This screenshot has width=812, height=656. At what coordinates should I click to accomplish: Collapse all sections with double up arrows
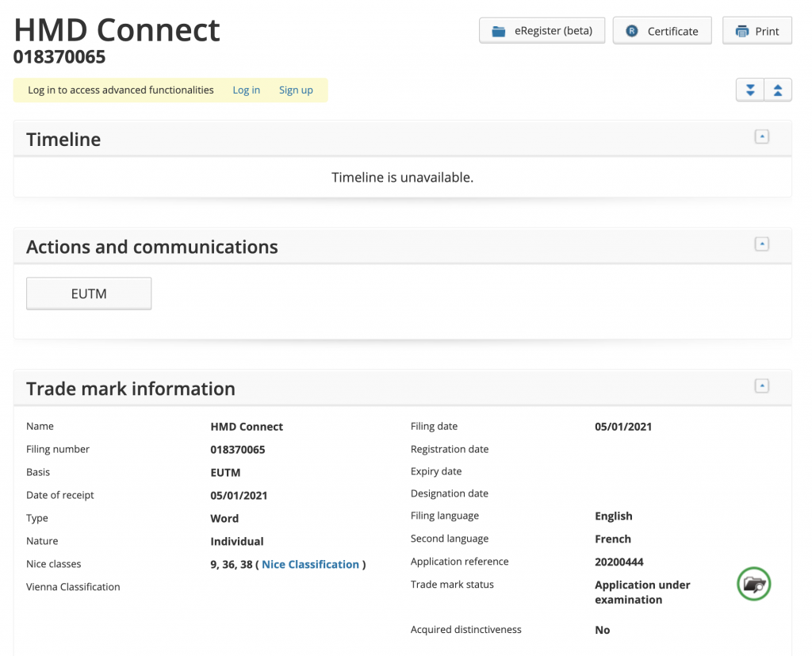(778, 90)
